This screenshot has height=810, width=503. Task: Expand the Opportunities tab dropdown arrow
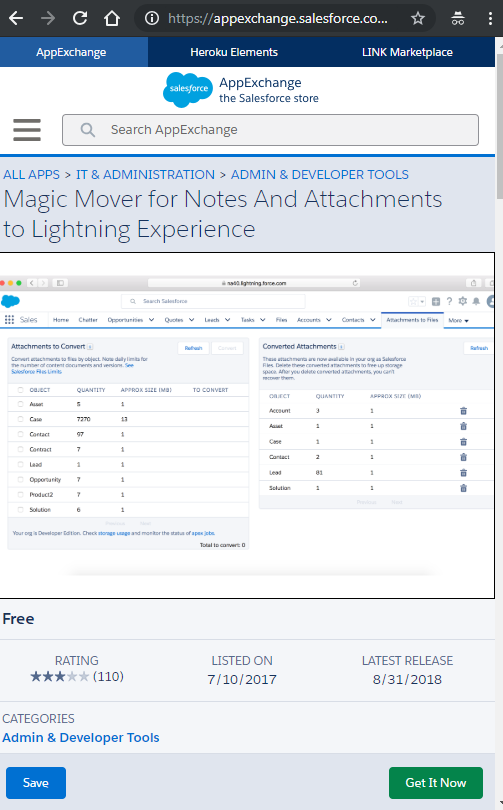pos(151,320)
